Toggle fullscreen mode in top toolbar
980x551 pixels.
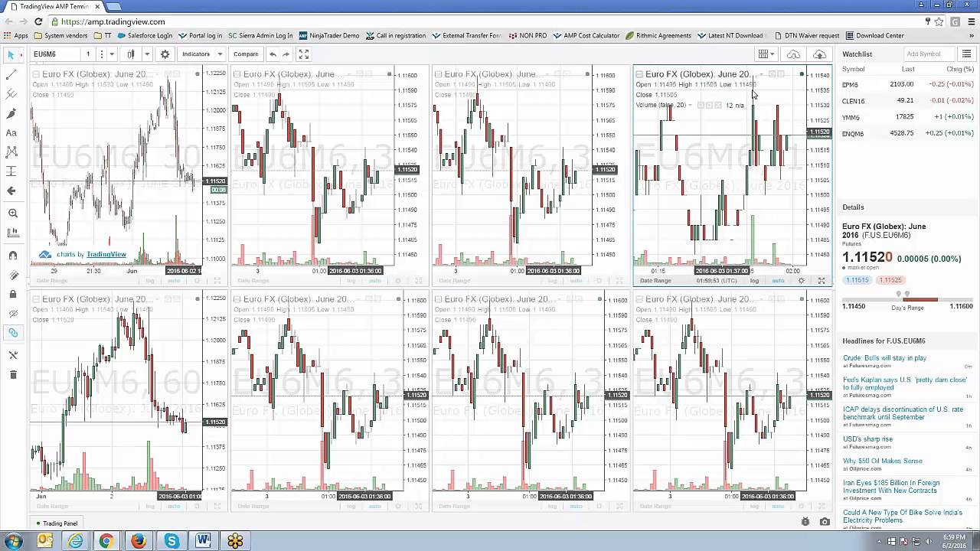(304, 54)
